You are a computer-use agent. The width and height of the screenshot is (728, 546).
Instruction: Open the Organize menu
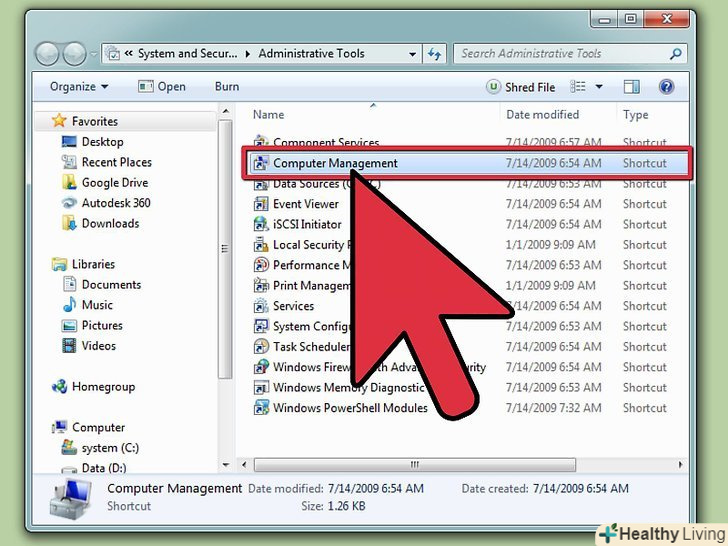pyautogui.click(x=79, y=87)
